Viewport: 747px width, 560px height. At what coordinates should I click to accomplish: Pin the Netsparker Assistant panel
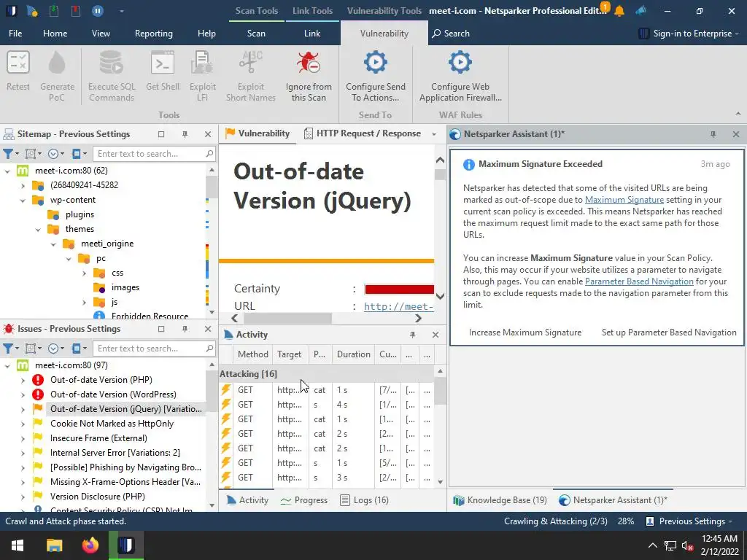point(713,134)
